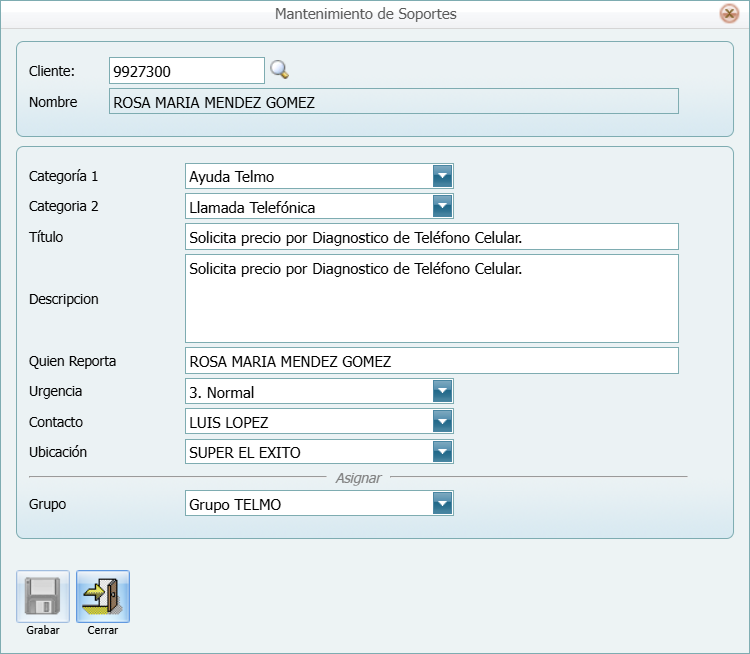Screen dimensions: 750x654
Task: Open the Ubicación dropdown arrow
Action: (442, 452)
